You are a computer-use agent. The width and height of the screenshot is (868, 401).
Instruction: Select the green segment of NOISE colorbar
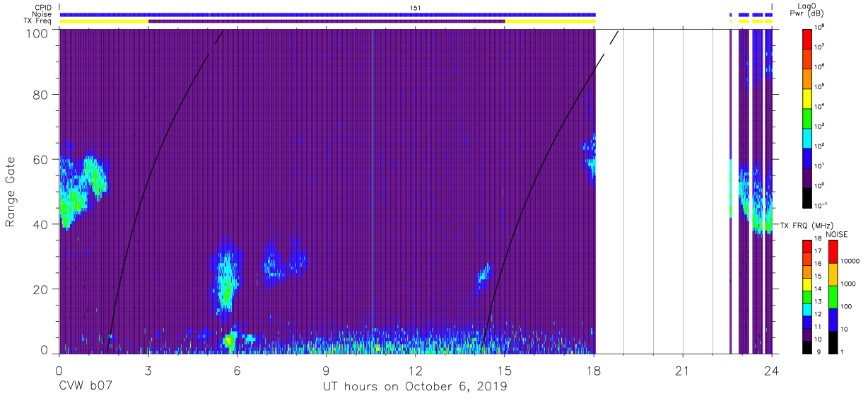pyautogui.click(x=833, y=296)
